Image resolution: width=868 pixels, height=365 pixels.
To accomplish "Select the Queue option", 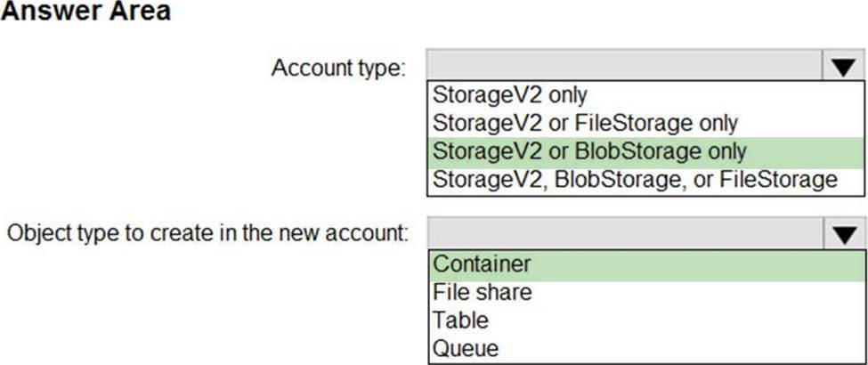I will (465, 347).
